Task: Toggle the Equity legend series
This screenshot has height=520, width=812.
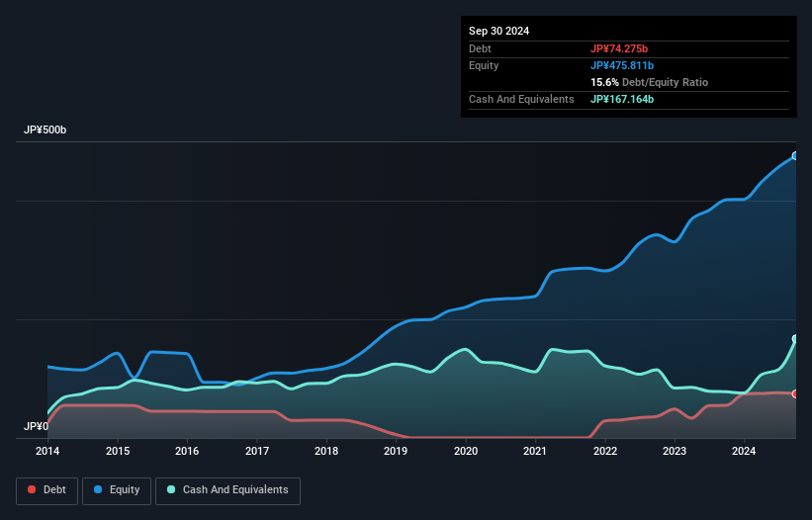Action: tap(117, 489)
